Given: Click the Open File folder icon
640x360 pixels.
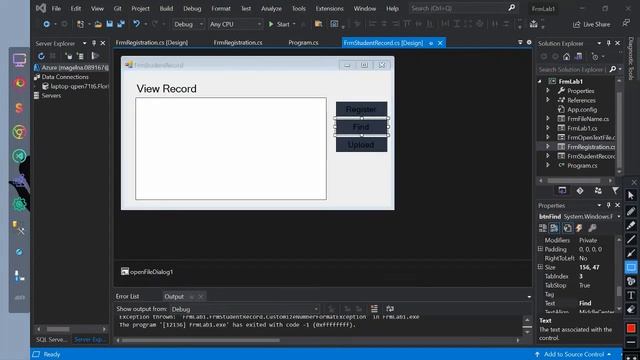Looking at the screenshot, I should [x=98, y=24].
